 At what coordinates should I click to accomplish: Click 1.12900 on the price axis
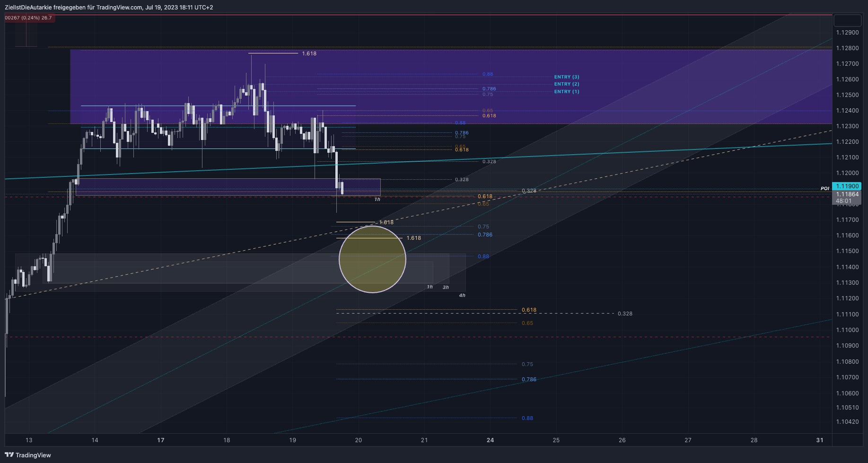[847, 33]
